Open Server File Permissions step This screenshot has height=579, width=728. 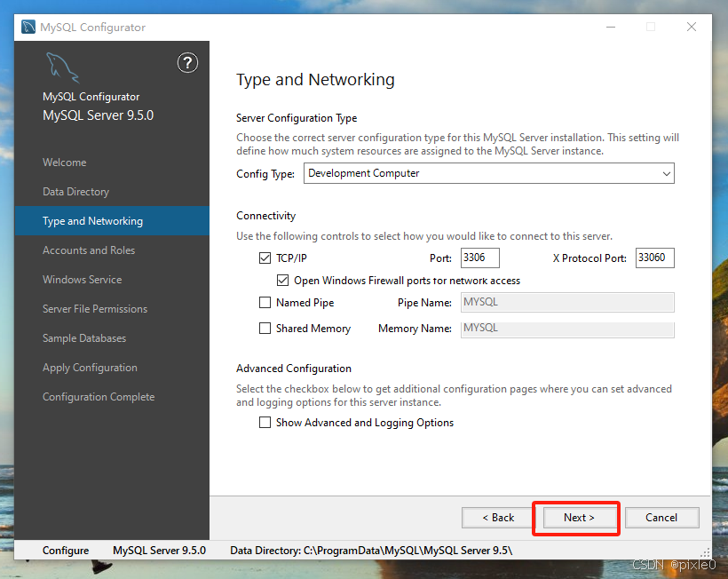(95, 309)
